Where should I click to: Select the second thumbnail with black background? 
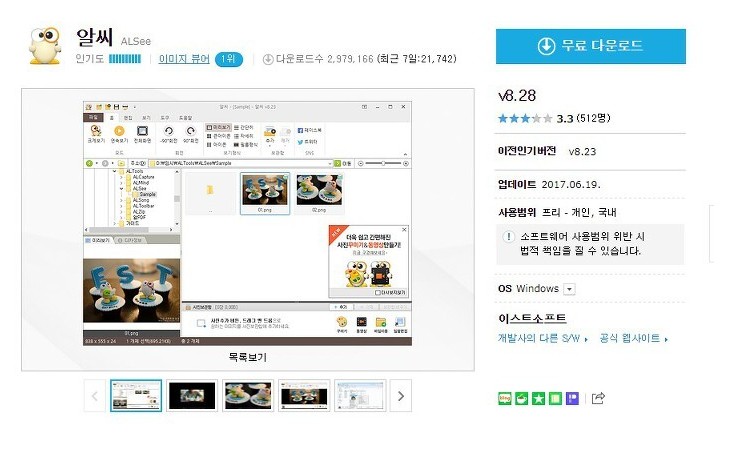click(192, 396)
